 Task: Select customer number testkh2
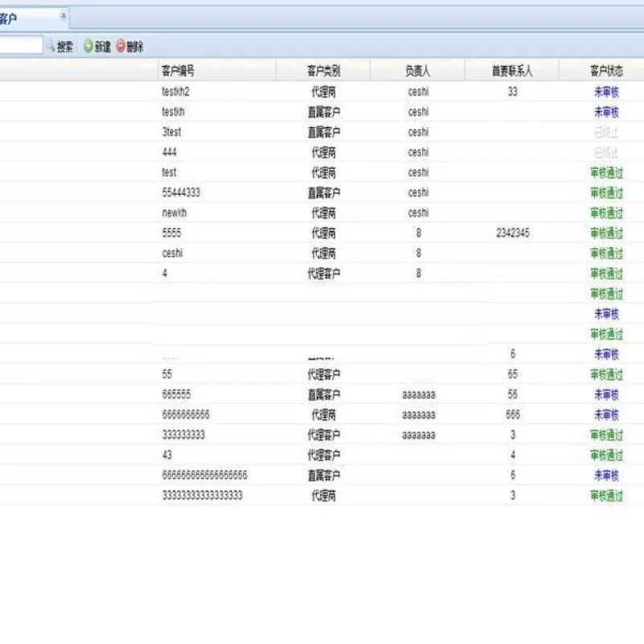coord(175,92)
